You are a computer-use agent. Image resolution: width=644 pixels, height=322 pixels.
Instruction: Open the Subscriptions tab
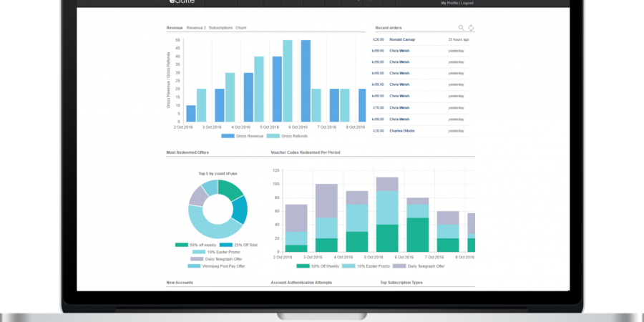tap(220, 28)
